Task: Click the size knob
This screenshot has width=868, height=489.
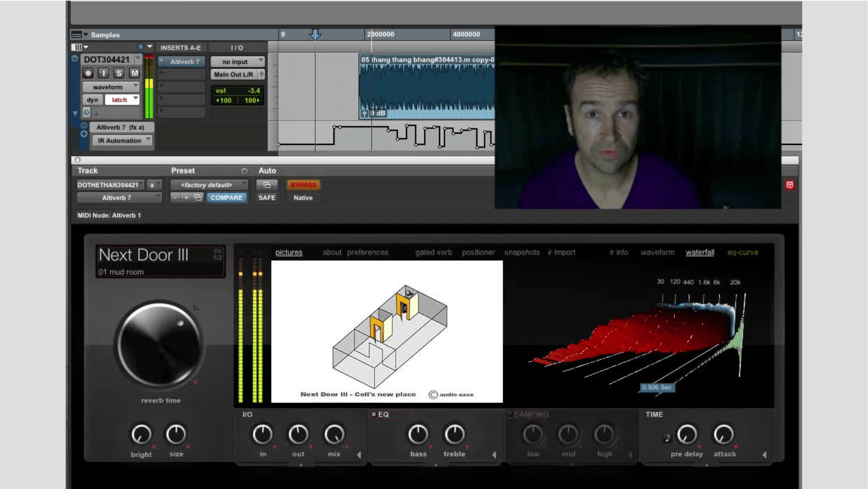Action: [176, 435]
